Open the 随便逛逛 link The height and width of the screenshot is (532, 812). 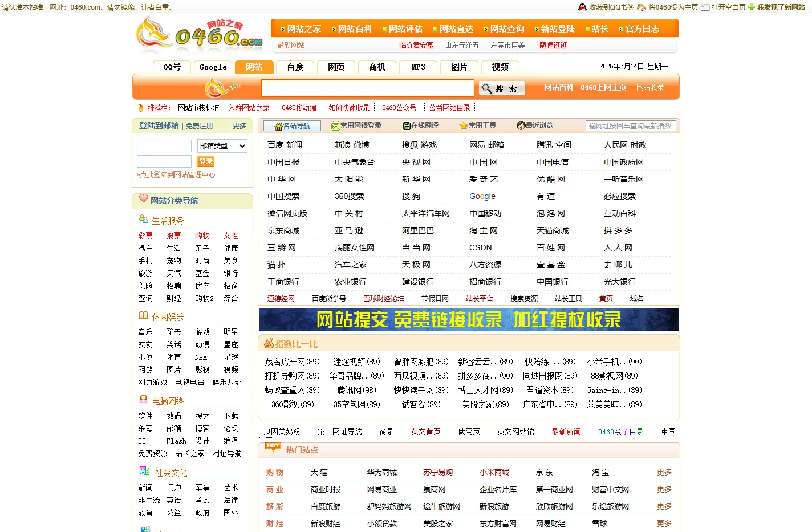click(553, 45)
